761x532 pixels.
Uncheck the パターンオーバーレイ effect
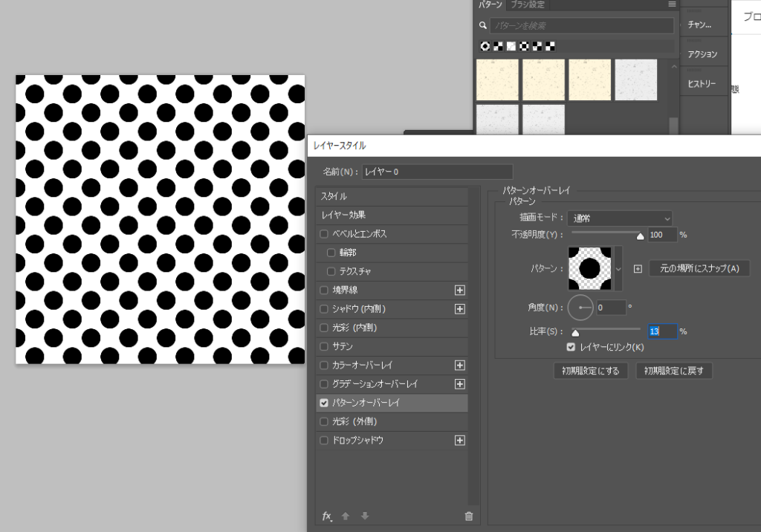(x=323, y=403)
